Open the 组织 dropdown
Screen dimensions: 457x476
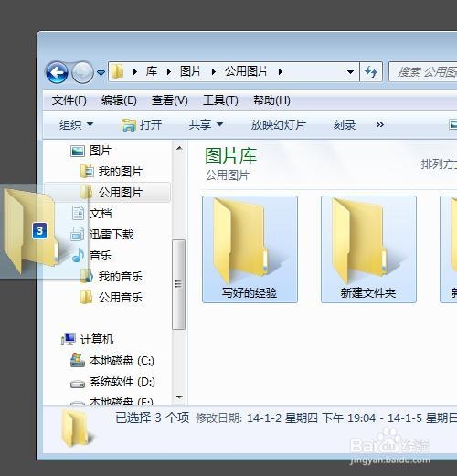(76, 125)
